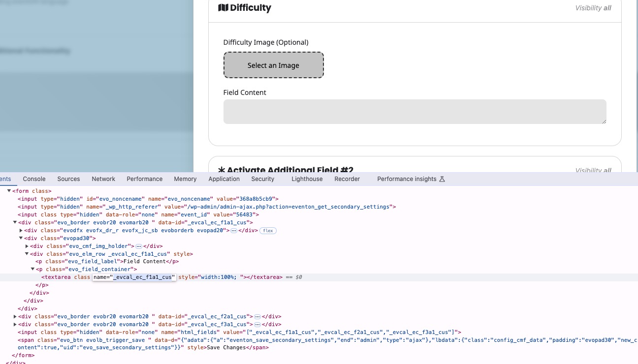
Task: Click the nonce value 368a8b5cb9
Action: [256, 199]
